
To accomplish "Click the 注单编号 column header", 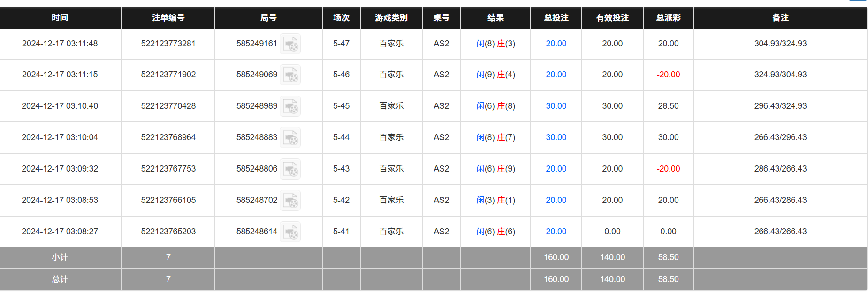I will pos(168,18).
